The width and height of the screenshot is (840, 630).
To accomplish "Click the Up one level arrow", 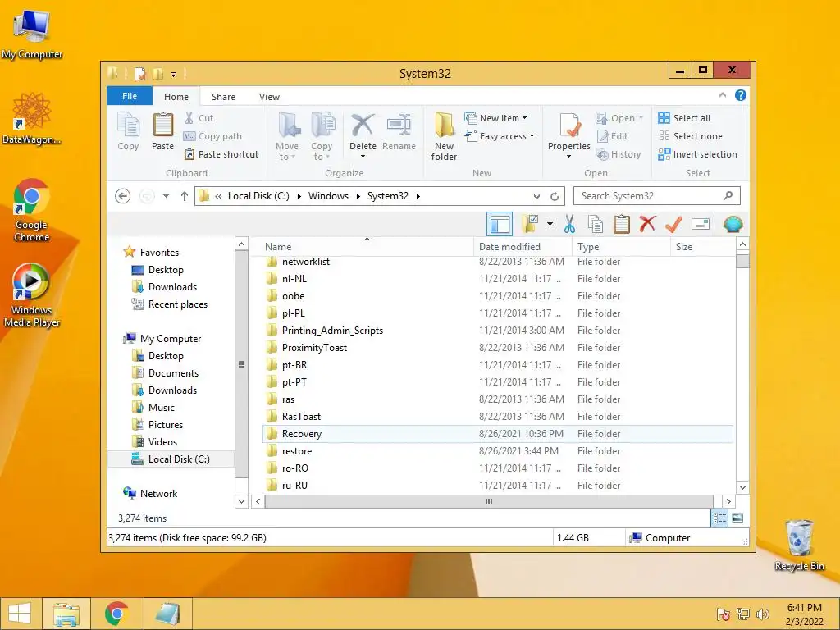I will 185,196.
